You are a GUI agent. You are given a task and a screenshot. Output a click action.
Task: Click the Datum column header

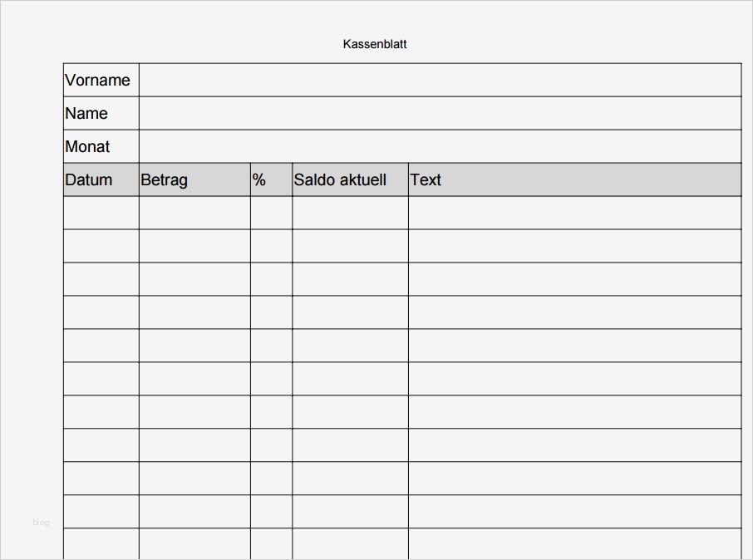tap(101, 179)
